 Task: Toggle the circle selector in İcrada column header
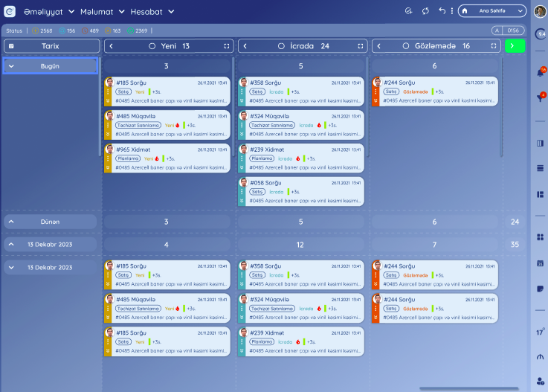[x=281, y=46]
